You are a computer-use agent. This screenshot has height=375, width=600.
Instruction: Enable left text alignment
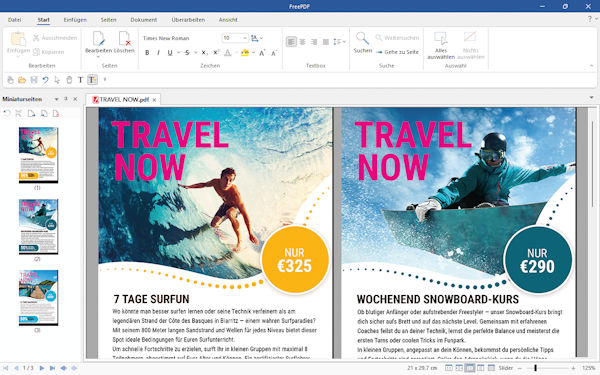291,42
